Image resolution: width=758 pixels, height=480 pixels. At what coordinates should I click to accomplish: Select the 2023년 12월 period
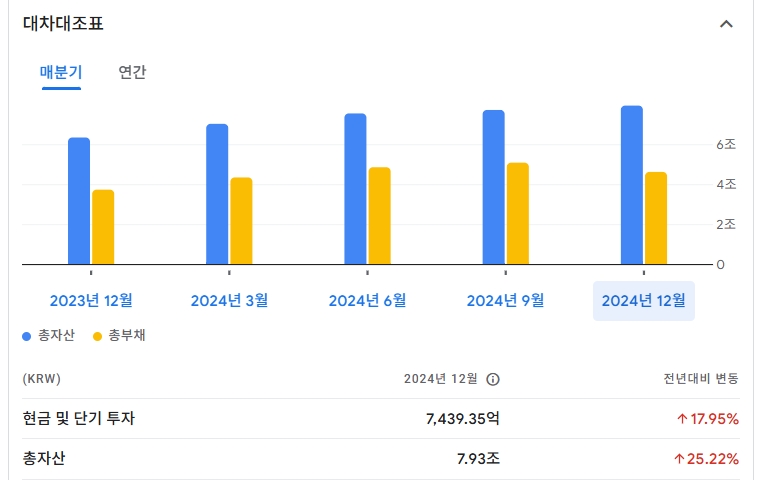91,301
